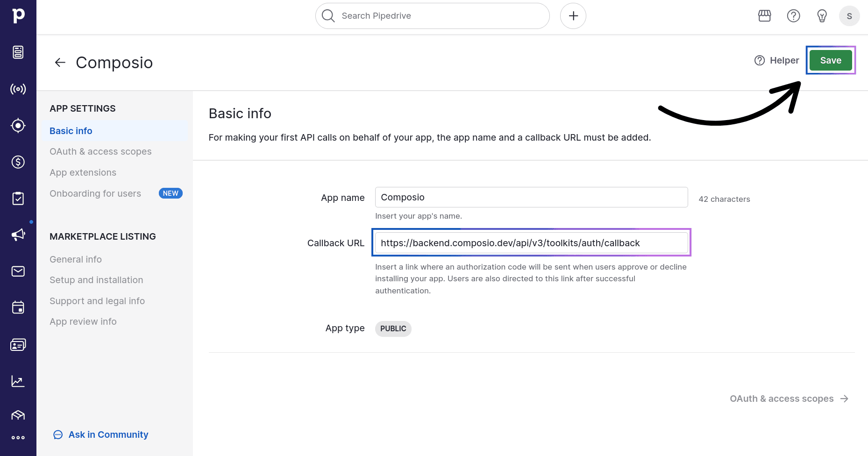The width and height of the screenshot is (868, 456).
Task: Follow the Ask in Community link
Action: 108,435
